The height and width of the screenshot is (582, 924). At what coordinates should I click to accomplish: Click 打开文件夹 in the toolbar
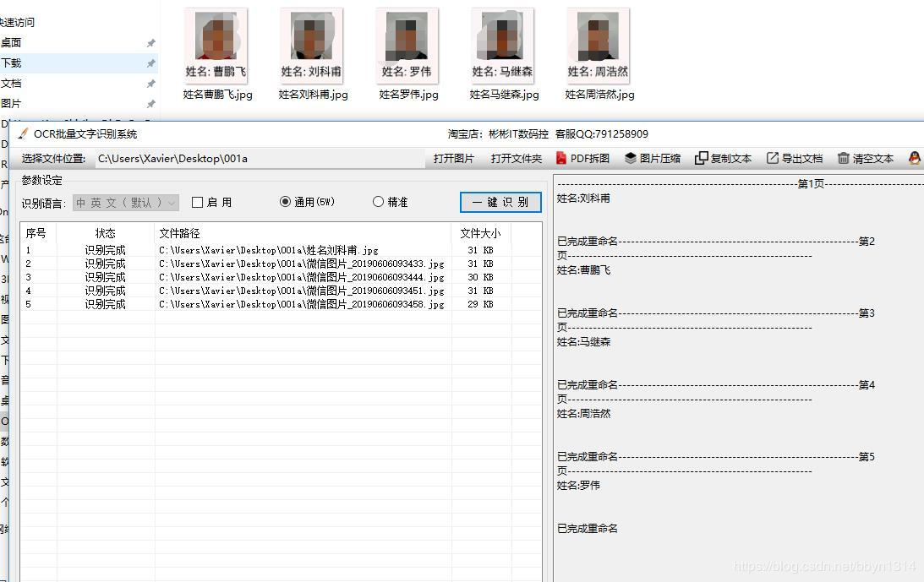[x=517, y=159]
